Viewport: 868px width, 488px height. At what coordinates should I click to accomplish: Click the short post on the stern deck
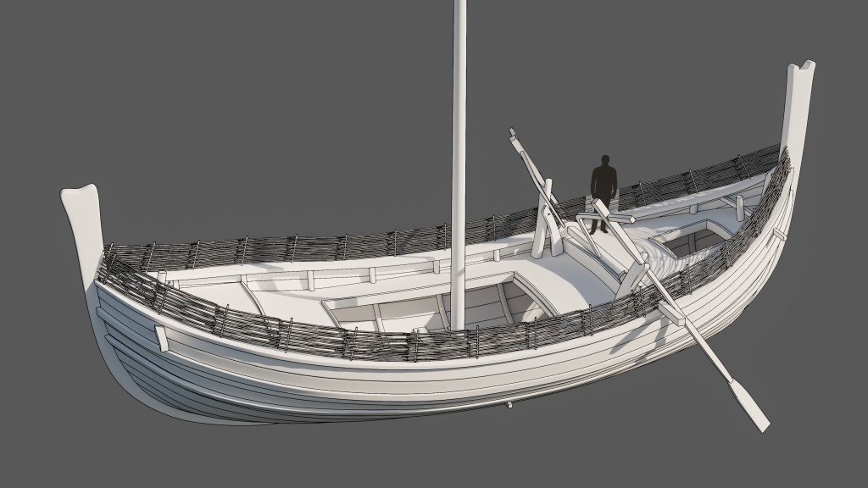(738, 207)
